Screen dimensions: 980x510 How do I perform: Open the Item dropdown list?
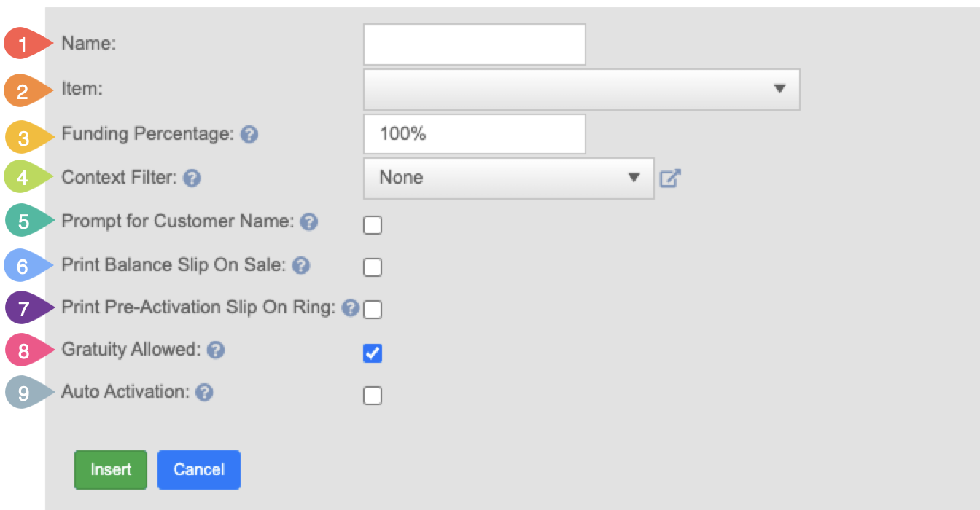582,89
